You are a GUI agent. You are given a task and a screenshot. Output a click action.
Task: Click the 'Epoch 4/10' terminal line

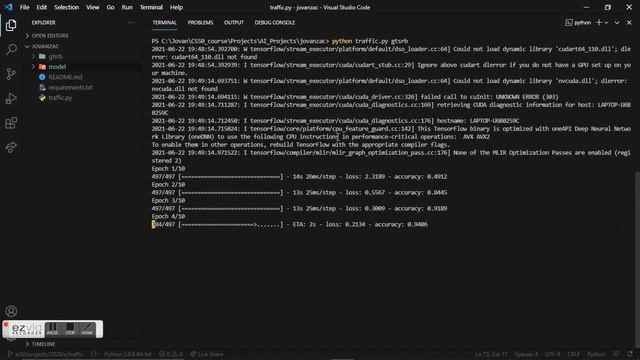click(x=168, y=216)
